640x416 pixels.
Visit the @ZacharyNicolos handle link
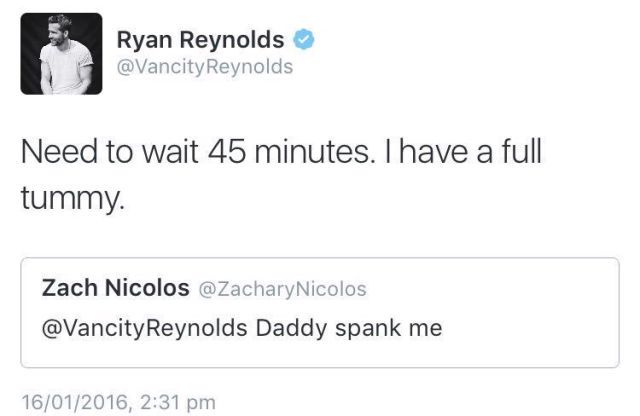click(282, 289)
